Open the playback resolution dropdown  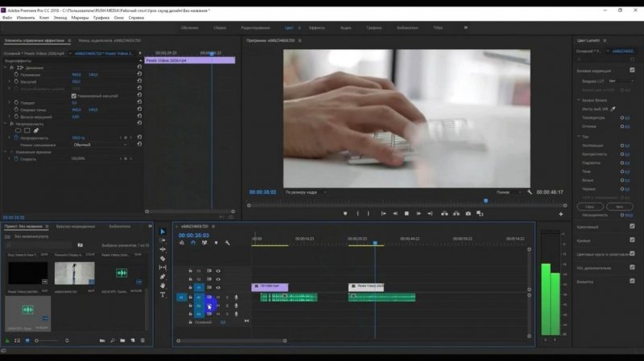click(506, 192)
